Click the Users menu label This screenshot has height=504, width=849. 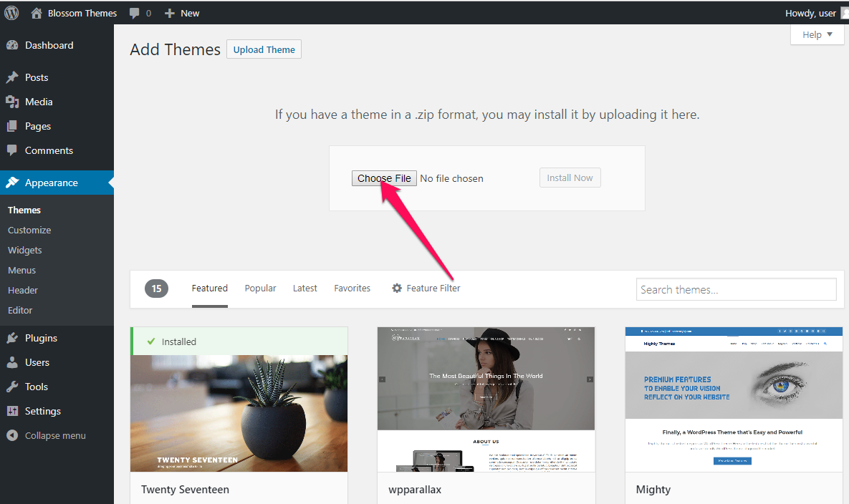[x=37, y=362]
